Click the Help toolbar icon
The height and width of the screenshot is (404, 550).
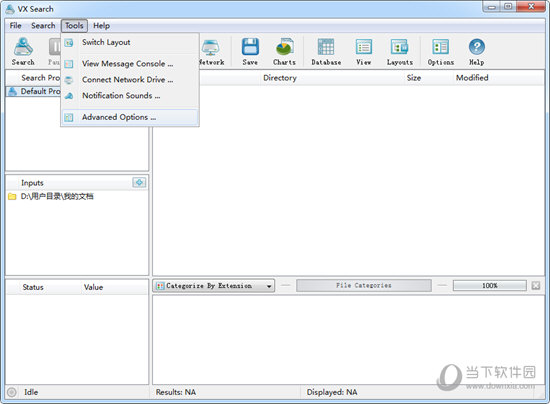pos(477,51)
